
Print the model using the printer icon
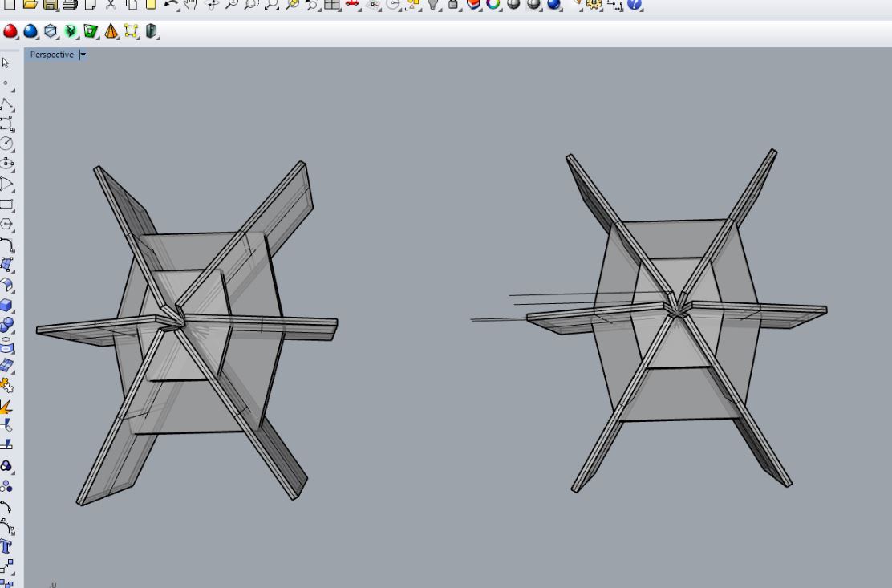(70, 5)
